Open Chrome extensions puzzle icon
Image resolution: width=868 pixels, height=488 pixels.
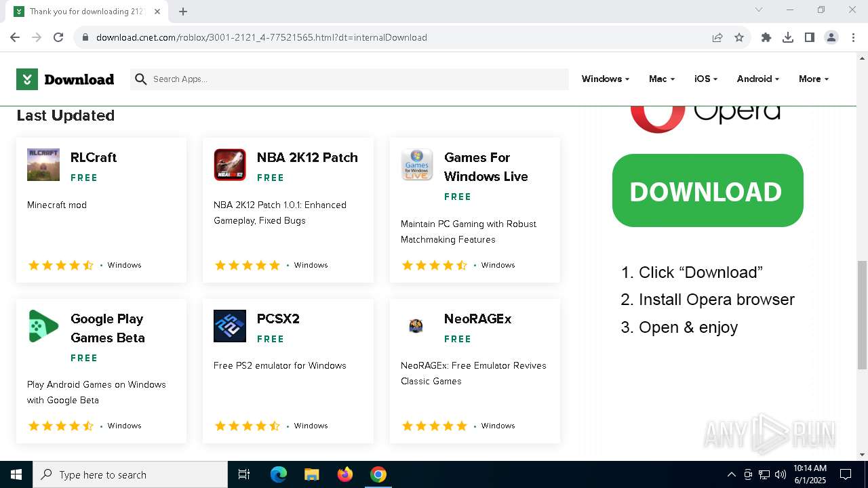(x=766, y=37)
